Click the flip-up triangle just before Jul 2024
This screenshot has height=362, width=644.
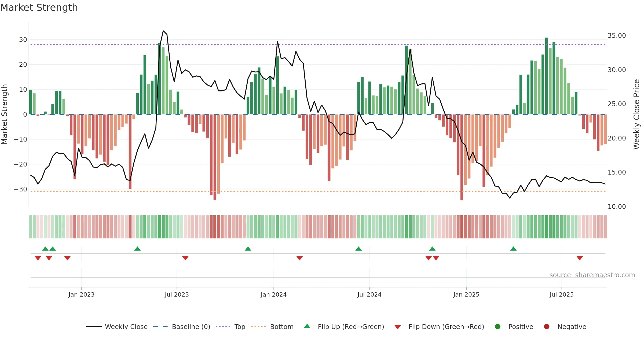pyautogui.click(x=358, y=249)
